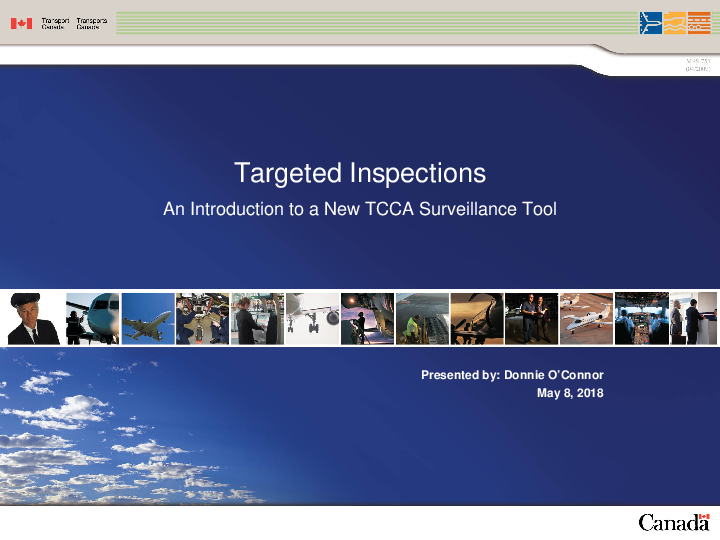Click the blue airplane icon
The height and width of the screenshot is (540, 720).
650,22
